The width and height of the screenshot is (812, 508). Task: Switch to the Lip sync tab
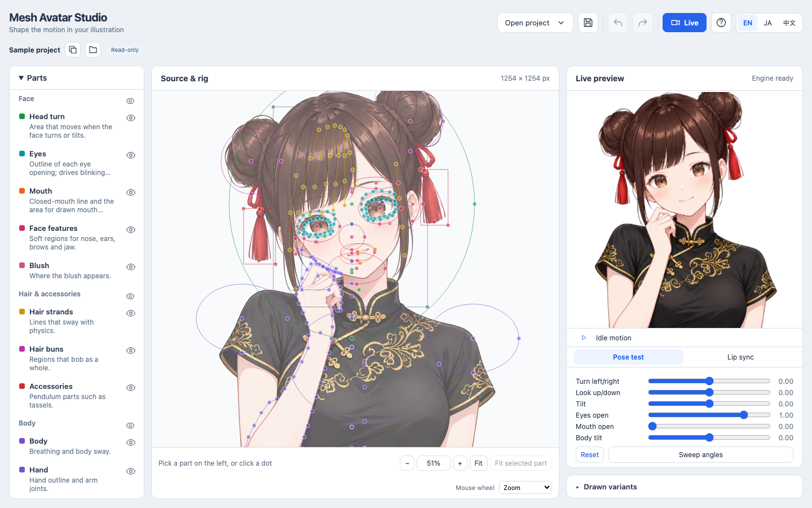[740, 357]
